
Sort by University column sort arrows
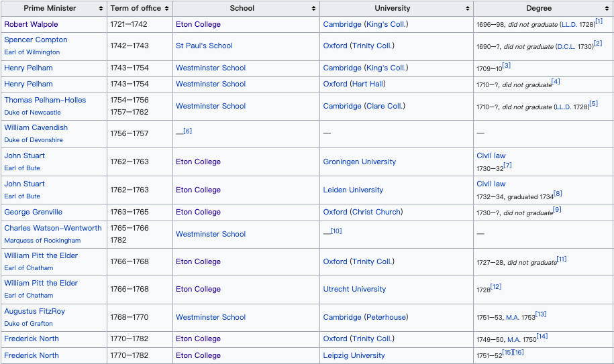pyautogui.click(x=468, y=8)
